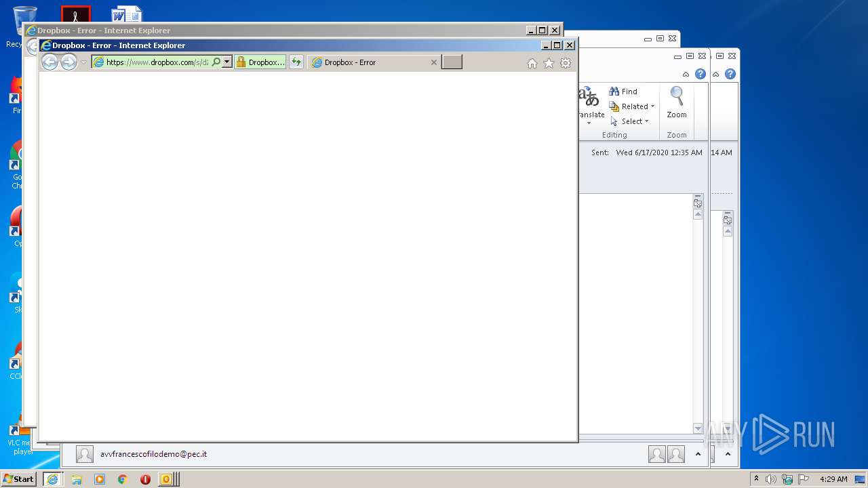Click the search magnifier in the address bar
This screenshot has width=868, height=488.
point(216,62)
